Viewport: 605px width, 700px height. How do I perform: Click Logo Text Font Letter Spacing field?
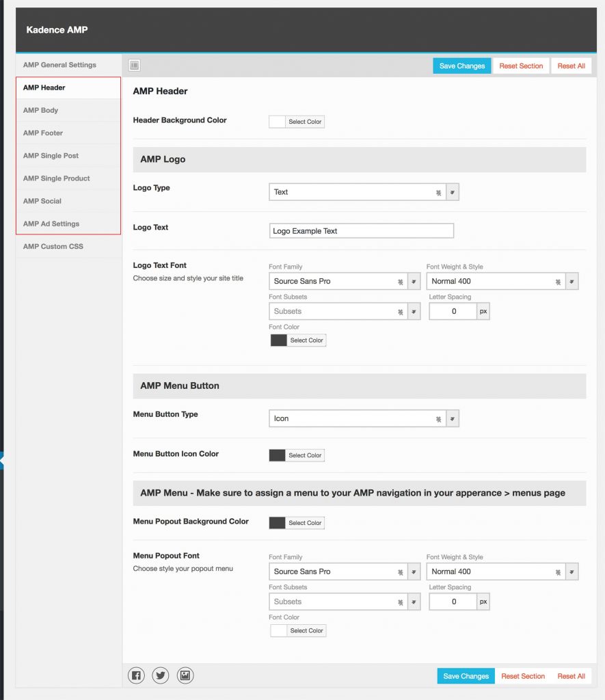click(453, 312)
